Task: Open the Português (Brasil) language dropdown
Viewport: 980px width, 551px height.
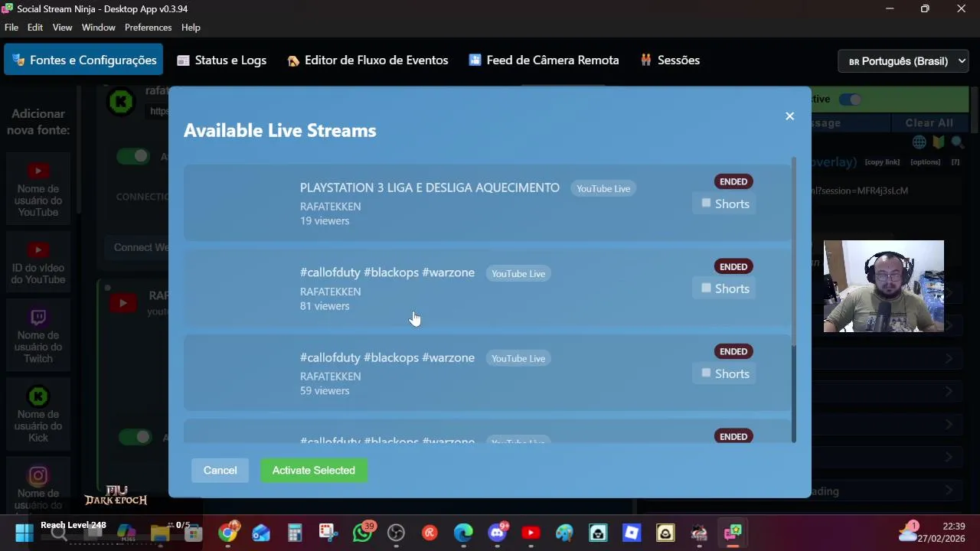Action: coord(903,61)
